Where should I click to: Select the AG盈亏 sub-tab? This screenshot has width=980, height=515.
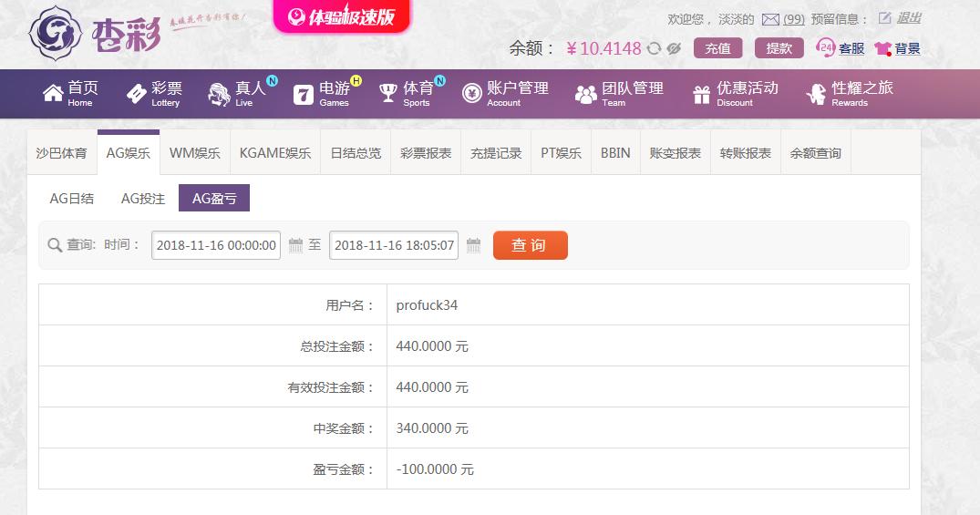214,198
